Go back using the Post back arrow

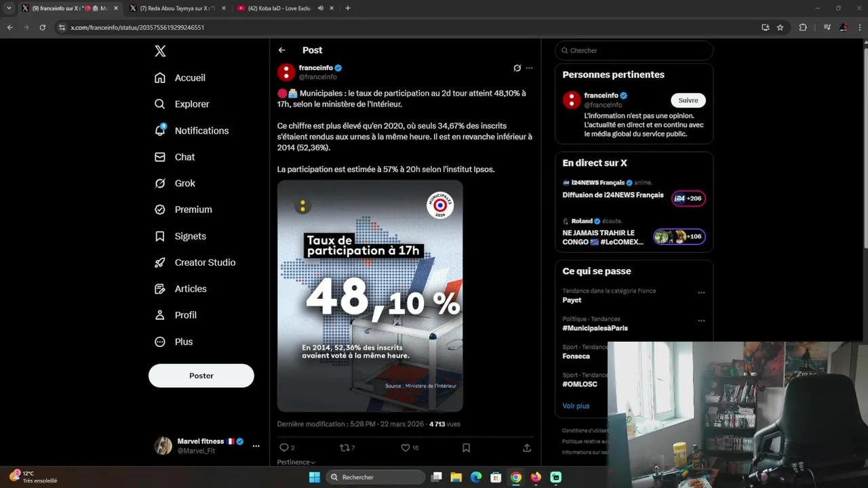point(282,50)
